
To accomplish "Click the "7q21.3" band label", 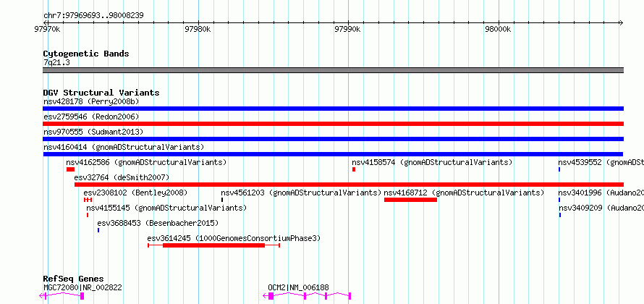I will [x=56, y=62].
